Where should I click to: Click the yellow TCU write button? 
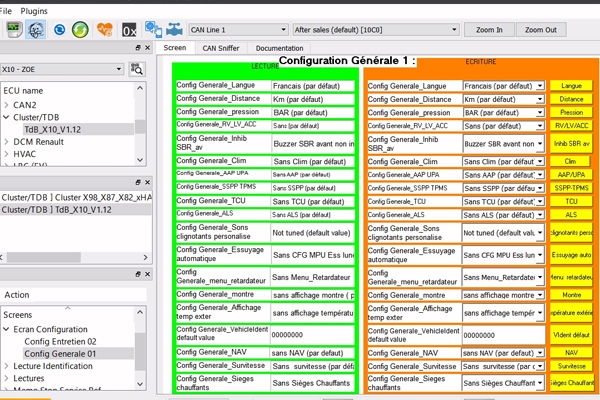point(570,201)
